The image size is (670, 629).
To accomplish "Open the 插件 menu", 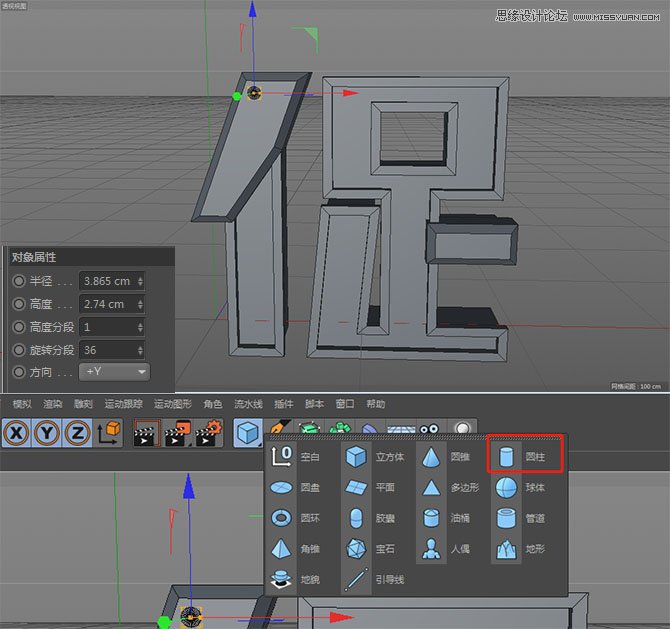I will (x=284, y=404).
